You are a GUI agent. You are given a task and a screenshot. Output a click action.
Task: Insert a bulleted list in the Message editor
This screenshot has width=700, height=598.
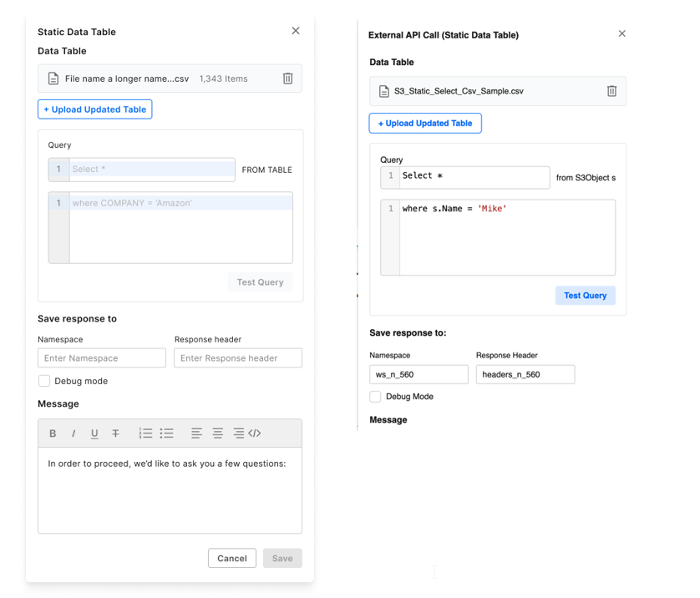(x=166, y=433)
